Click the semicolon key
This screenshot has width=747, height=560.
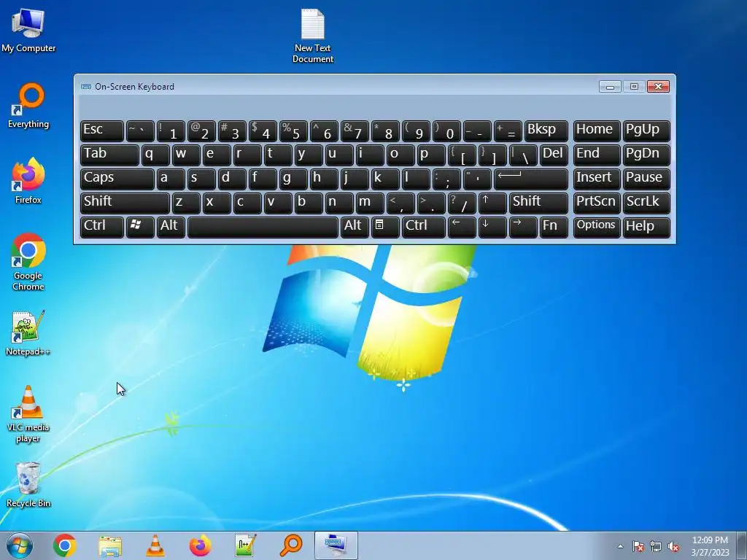tap(446, 179)
